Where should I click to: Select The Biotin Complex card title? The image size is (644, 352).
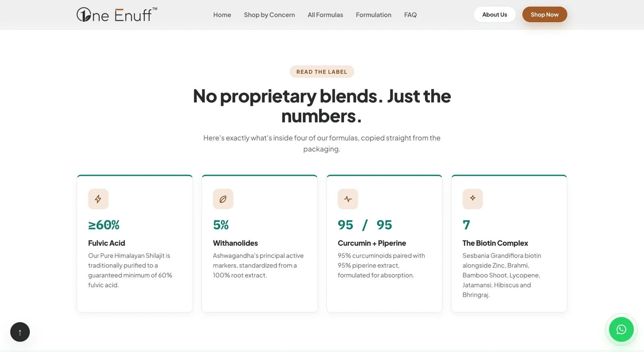[x=495, y=243]
